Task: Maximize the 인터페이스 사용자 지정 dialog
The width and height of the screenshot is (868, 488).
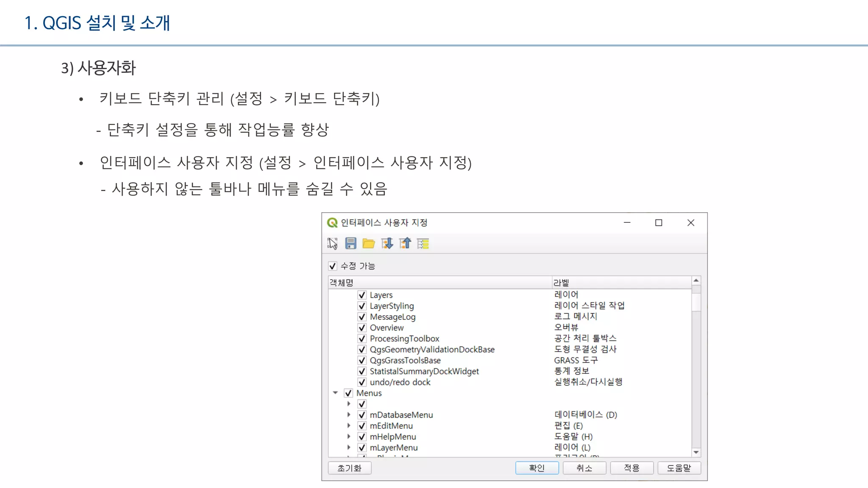Action: pos(659,223)
